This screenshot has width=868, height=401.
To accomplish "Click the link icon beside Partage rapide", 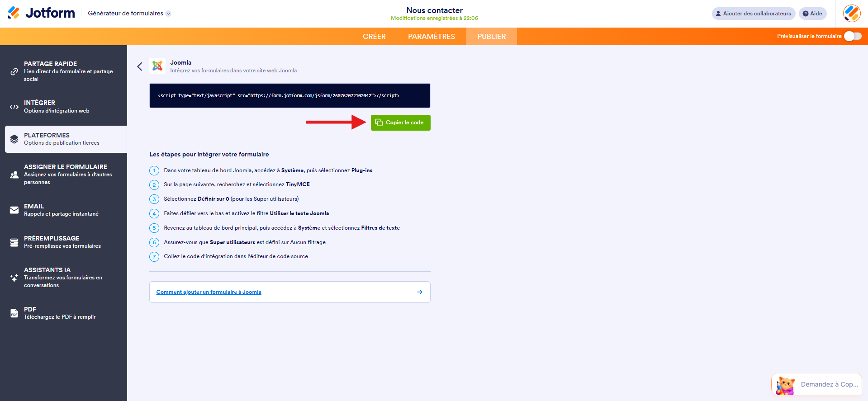I will pos(14,71).
